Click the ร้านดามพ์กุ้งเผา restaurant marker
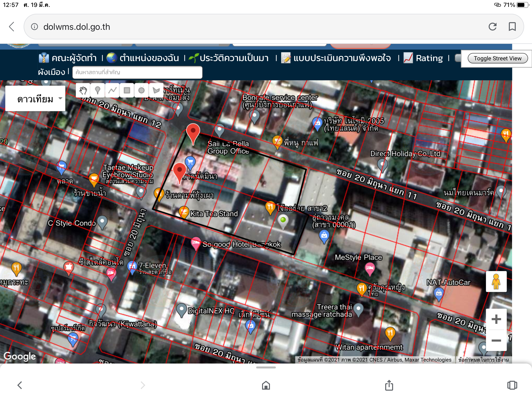 click(x=159, y=195)
